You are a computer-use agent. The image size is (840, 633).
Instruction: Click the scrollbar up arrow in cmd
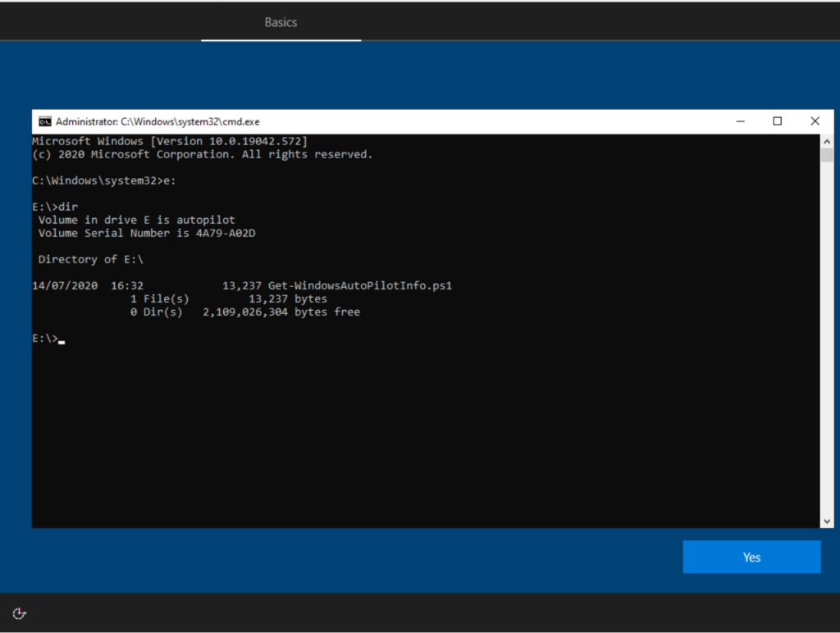tap(827, 141)
